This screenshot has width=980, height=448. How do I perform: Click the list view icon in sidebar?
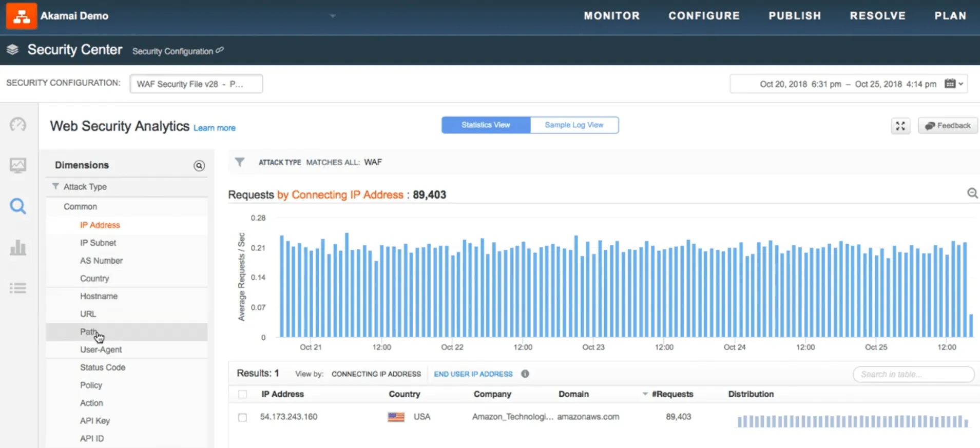(x=18, y=288)
